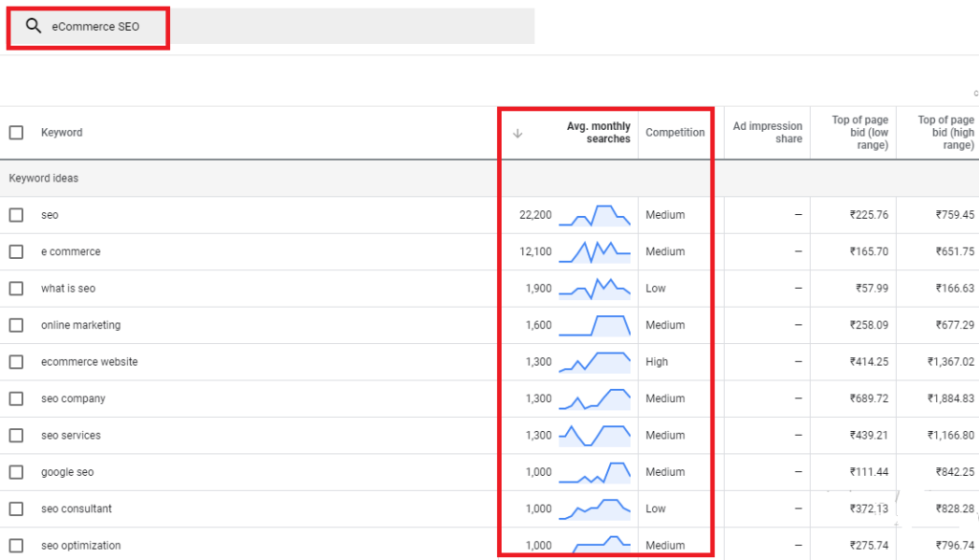Click the 'Keyword ideas' section label

44,178
